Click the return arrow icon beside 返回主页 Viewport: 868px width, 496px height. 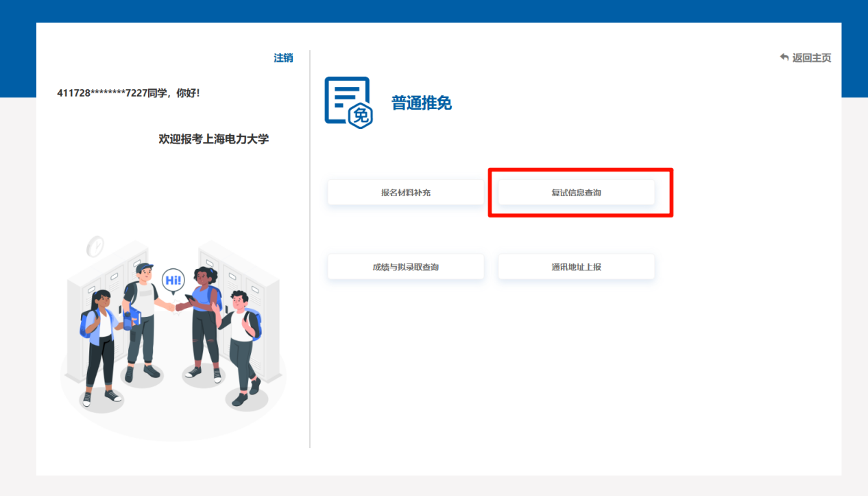coord(784,58)
